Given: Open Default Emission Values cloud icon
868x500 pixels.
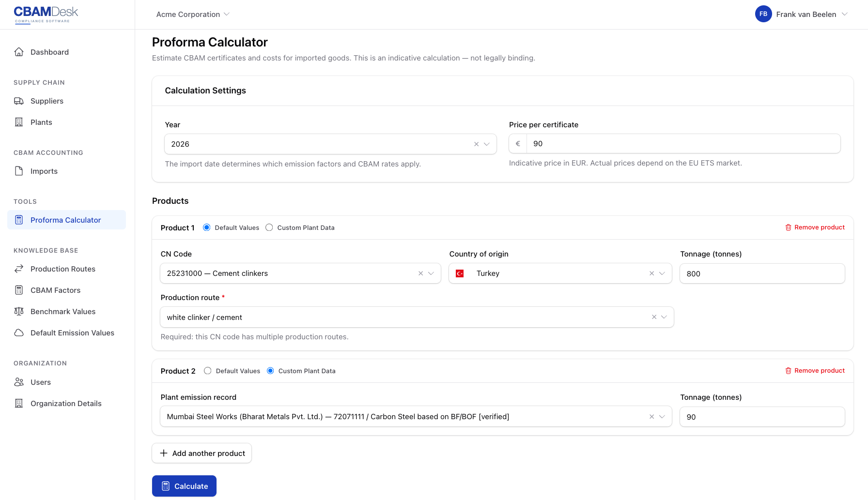Looking at the screenshot, I should 19,333.
